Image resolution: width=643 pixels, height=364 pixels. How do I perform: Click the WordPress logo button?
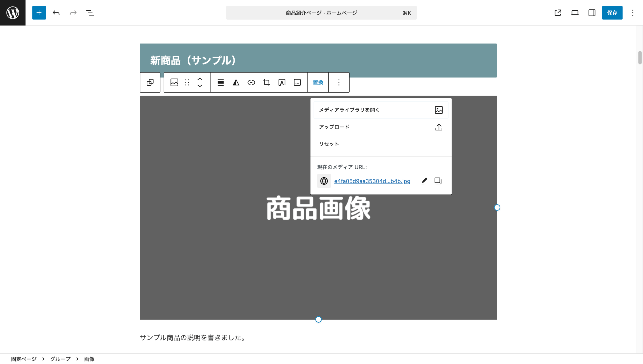tap(13, 13)
